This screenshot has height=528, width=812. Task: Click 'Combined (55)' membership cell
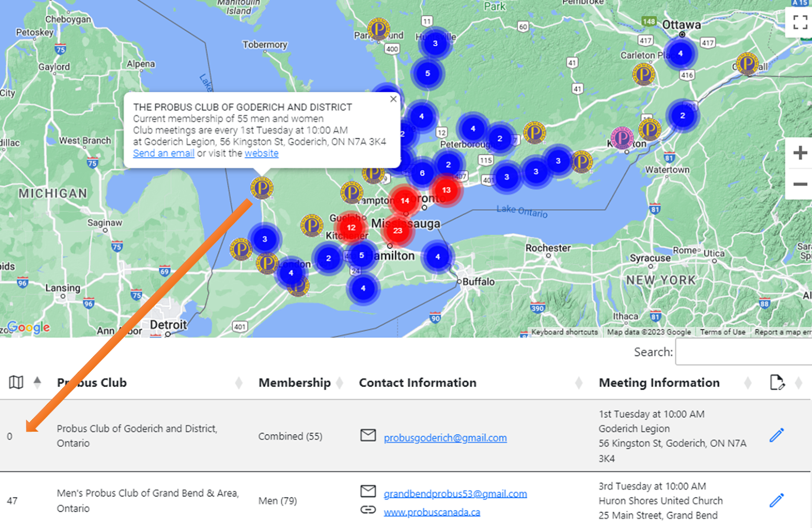pos(290,436)
